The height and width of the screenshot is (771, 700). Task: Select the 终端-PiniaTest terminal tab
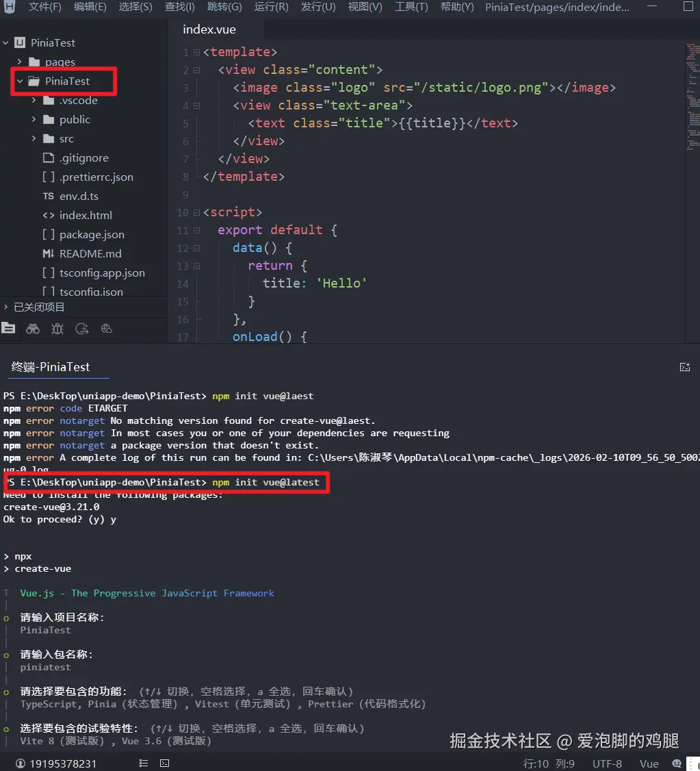51,367
